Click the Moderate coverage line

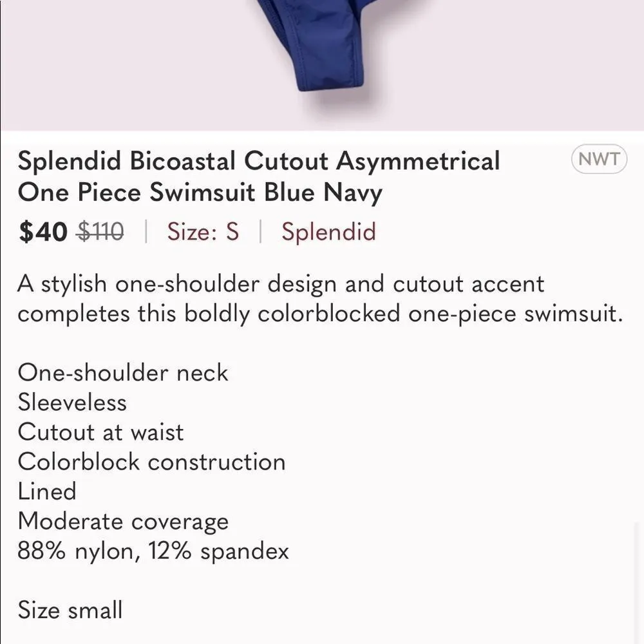124,521
